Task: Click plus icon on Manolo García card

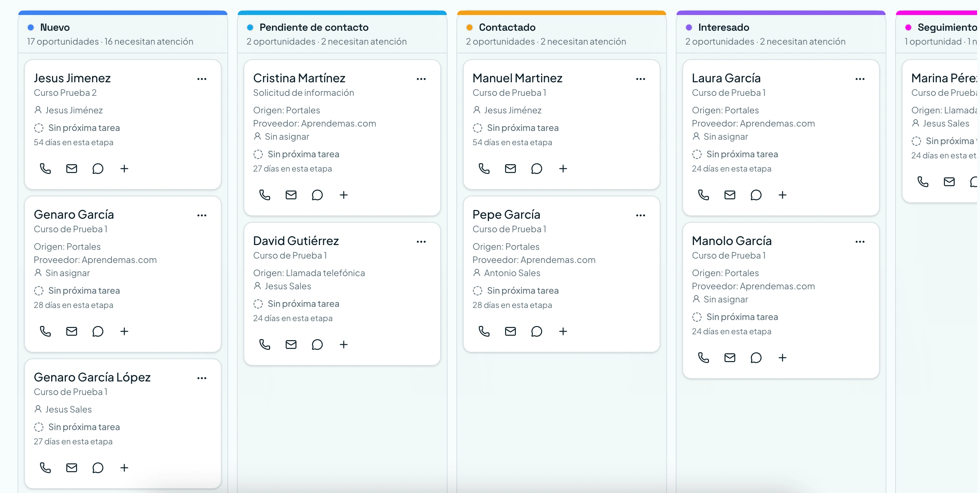Action: pos(782,358)
